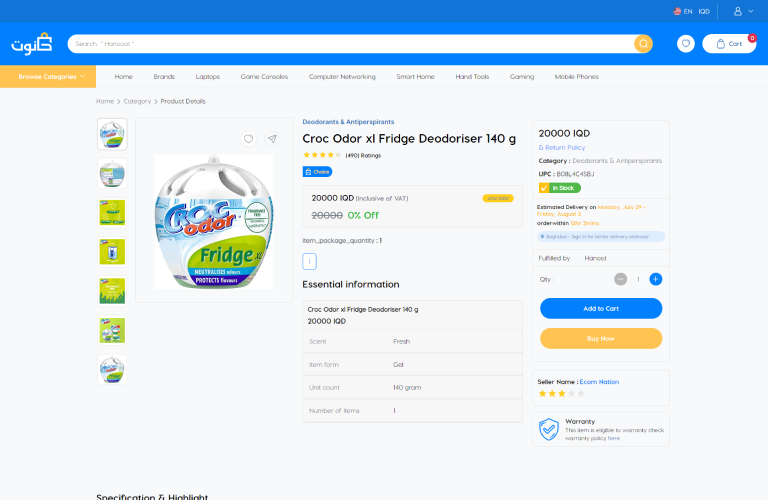This screenshot has width=768, height=500.
Task: Select second product thumbnail
Action: click(x=112, y=173)
